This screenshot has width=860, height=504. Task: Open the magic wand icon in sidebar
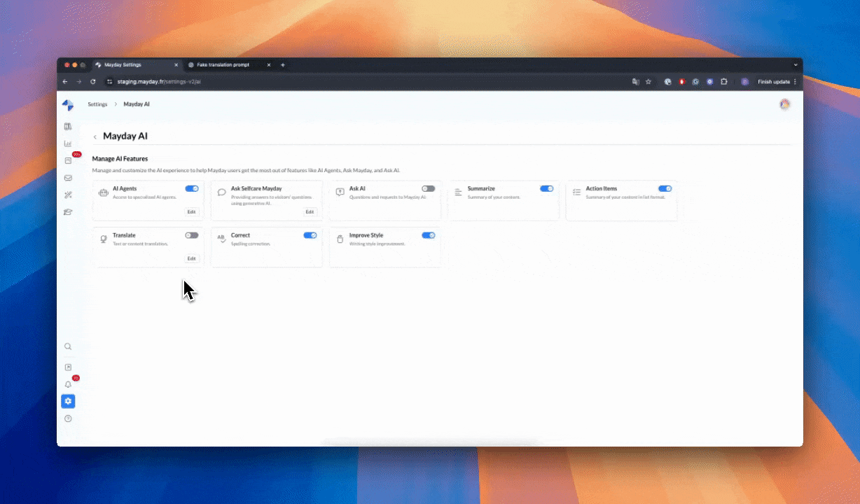tap(68, 195)
